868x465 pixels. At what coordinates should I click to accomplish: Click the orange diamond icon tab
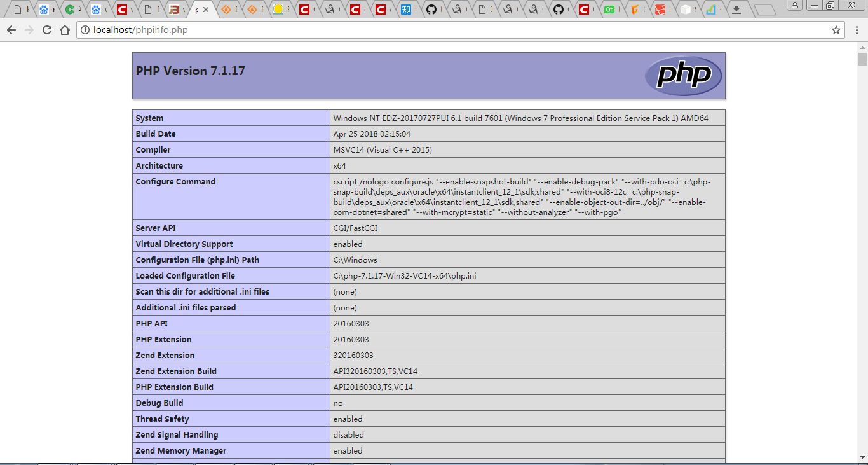pyautogui.click(x=225, y=10)
